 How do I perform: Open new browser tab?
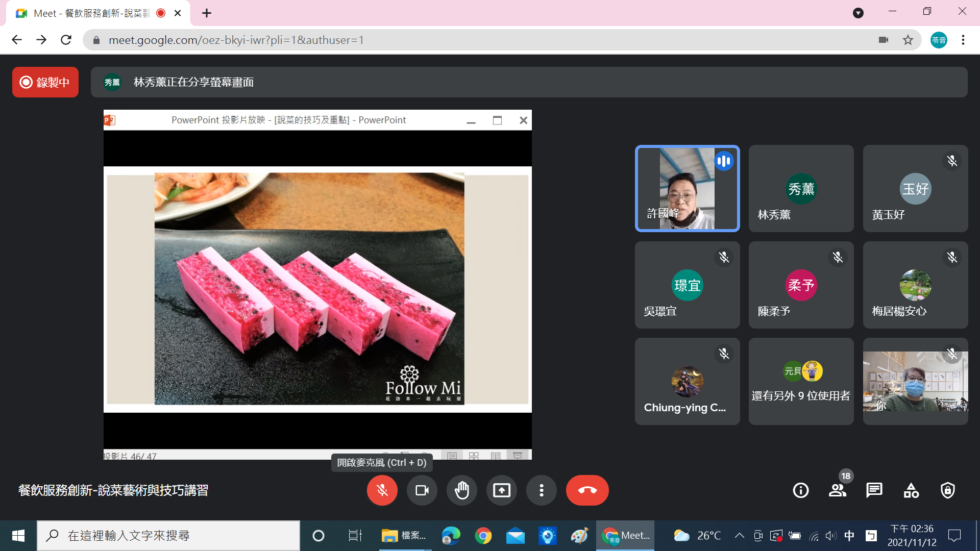tap(207, 13)
